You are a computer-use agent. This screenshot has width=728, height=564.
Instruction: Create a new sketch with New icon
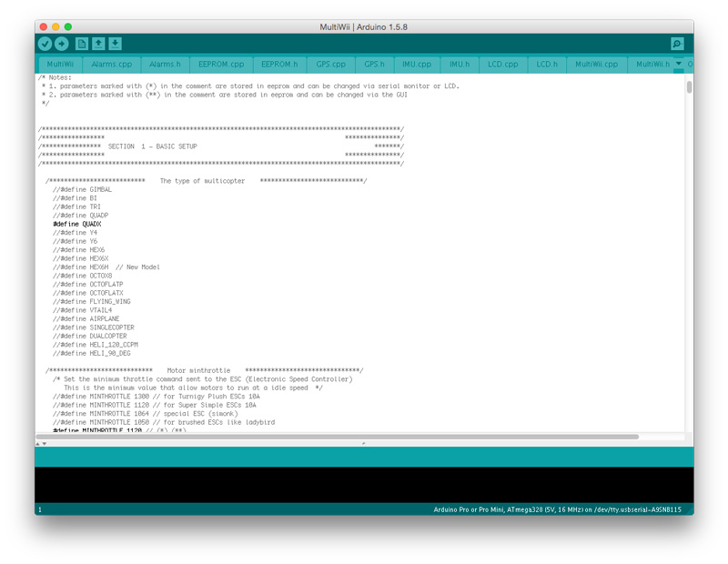point(82,44)
